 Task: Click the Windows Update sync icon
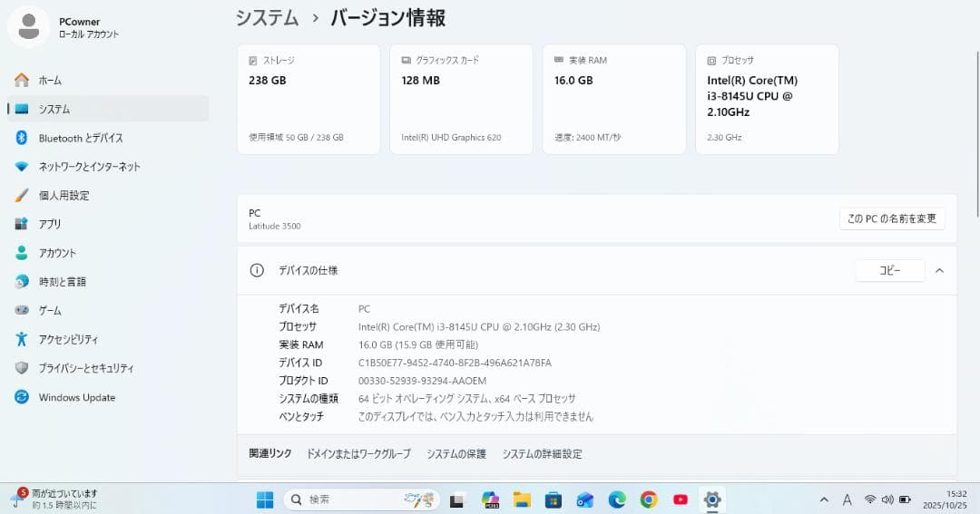pos(22,396)
